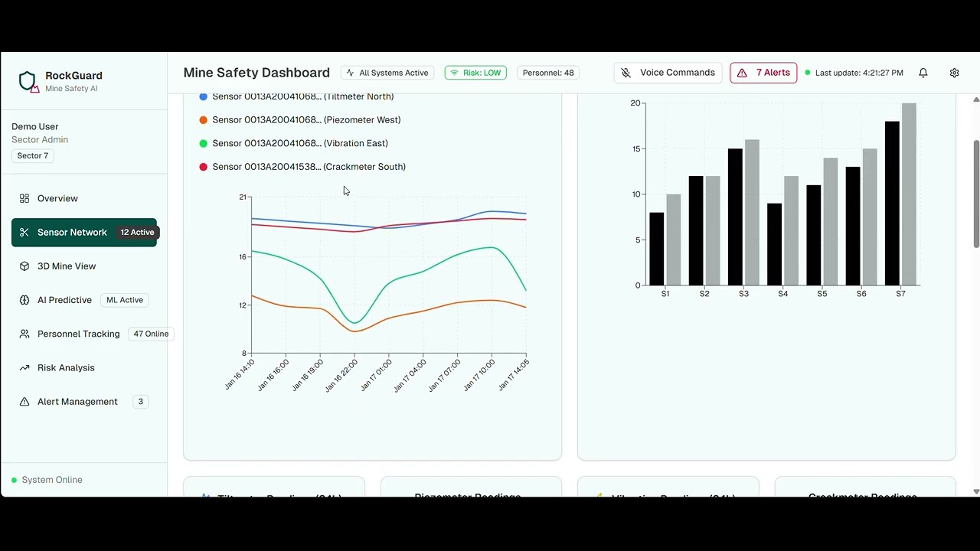Open the Overview page
The width and height of the screenshot is (980, 551).
click(x=84, y=198)
